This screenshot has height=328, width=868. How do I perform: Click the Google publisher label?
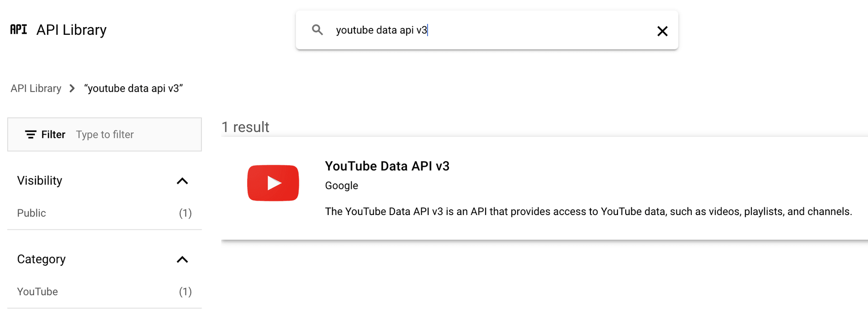pos(341,186)
